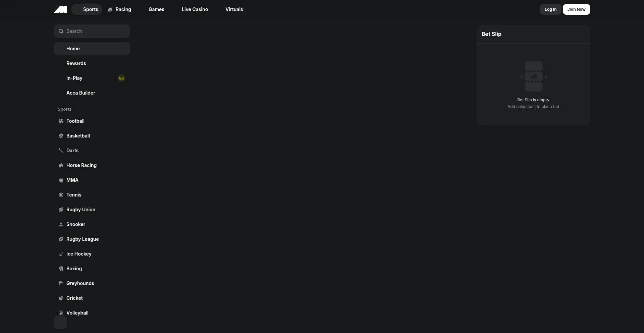This screenshot has width=644, height=333.
Task: Click the Log In button
Action: (550, 9)
